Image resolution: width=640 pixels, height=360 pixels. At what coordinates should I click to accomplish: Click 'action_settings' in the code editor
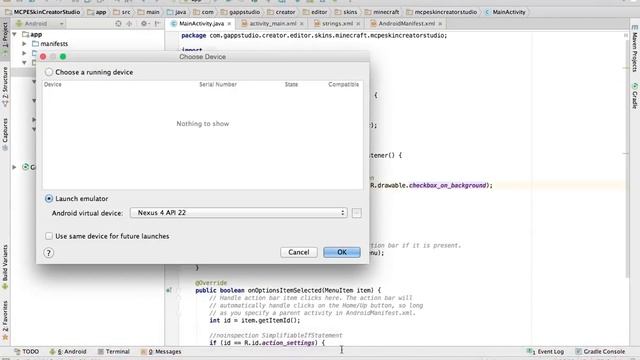[x=287, y=343]
